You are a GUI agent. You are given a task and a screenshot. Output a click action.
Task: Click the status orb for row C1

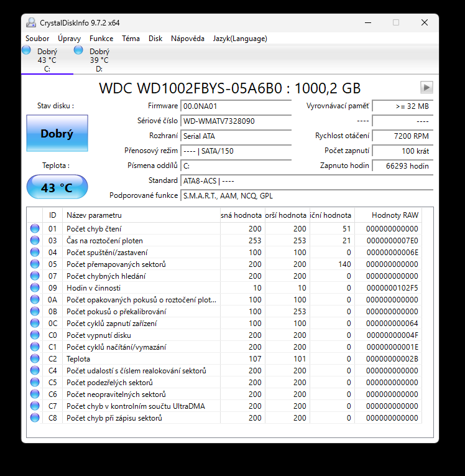point(35,347)
